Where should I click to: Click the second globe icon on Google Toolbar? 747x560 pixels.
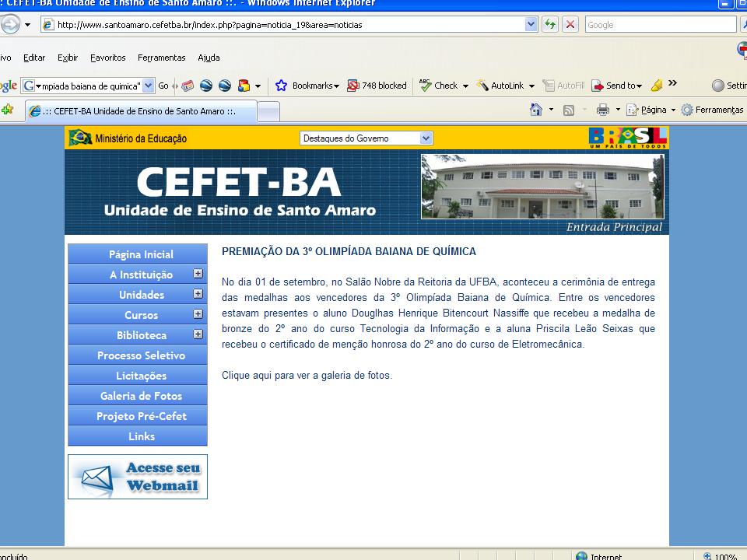pos(225,86)
